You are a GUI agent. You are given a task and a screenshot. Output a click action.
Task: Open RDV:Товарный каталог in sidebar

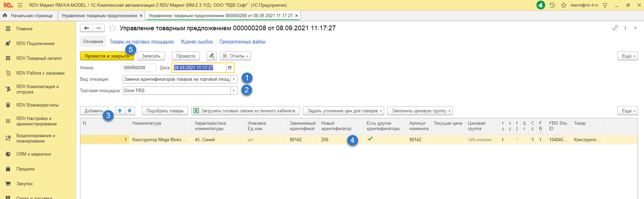(39, 58)
